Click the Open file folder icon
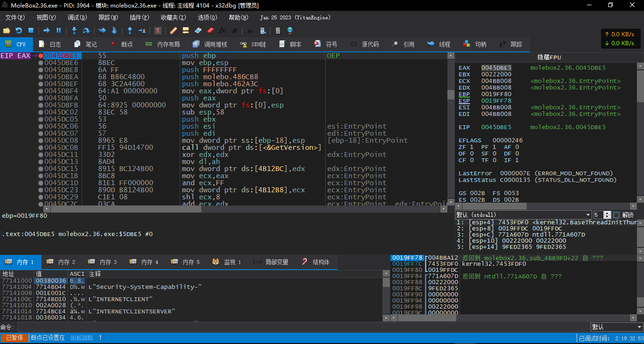The width and height of the screenshot is (644, 344). click(7, 31)
